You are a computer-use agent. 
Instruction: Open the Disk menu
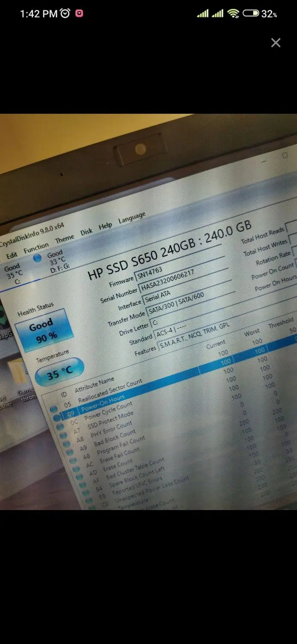tap(86, 232)
